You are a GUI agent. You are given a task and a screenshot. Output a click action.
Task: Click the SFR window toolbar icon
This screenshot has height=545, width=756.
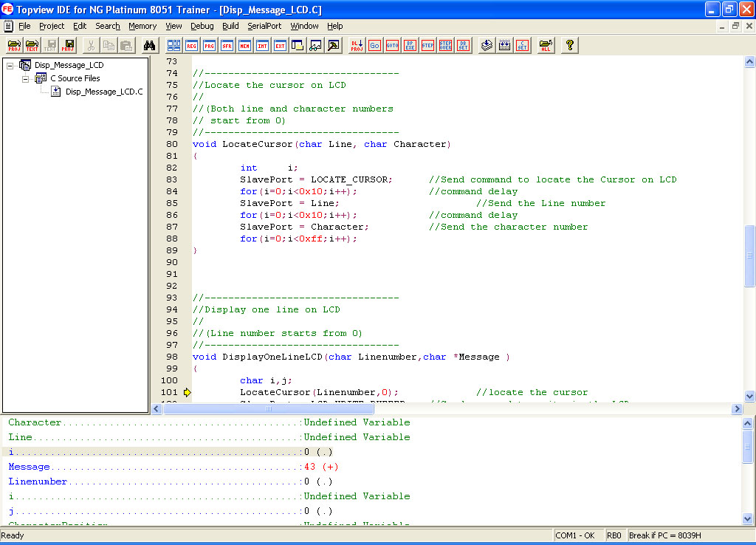pos(227,45)
